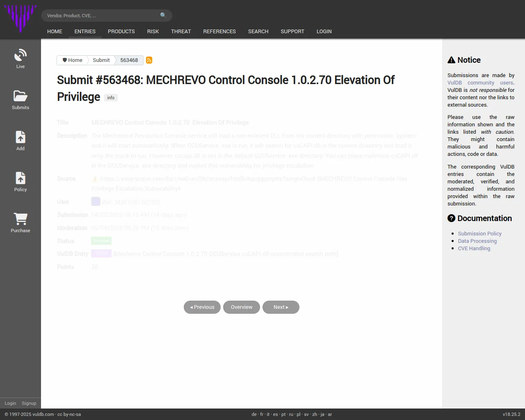Click the Points value 20
525x420 pixels.
click(x=95, y=267)
